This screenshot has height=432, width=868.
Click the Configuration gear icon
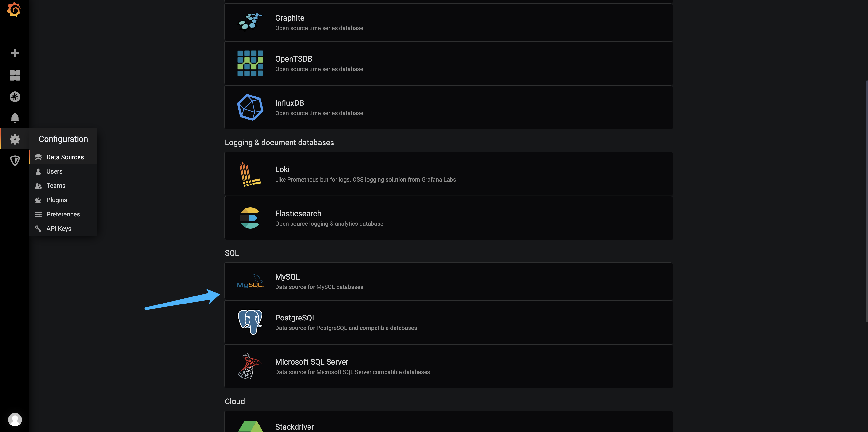(15, 139)
